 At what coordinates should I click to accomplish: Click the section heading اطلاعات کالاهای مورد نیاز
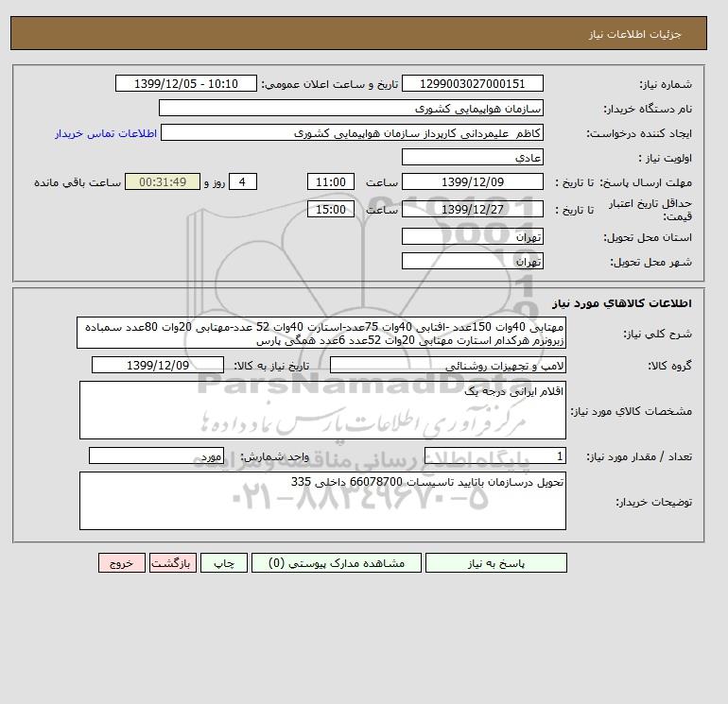[x=622, y=303]
